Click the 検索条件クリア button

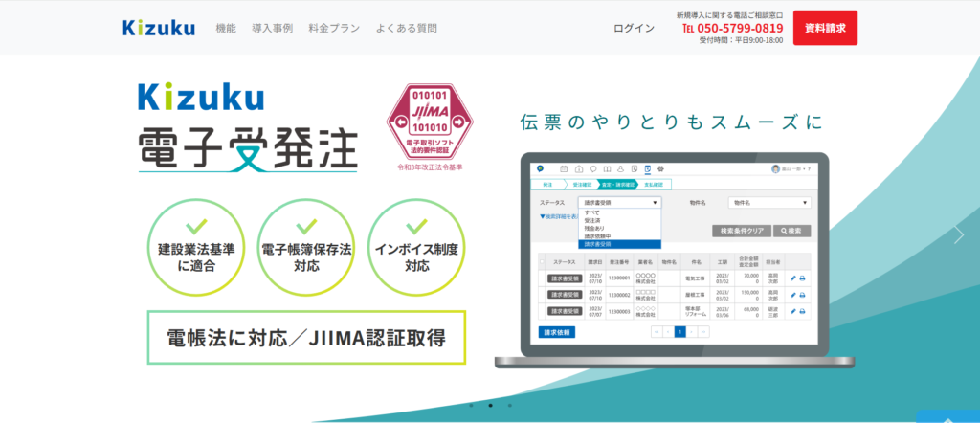(x=742, y=231)
